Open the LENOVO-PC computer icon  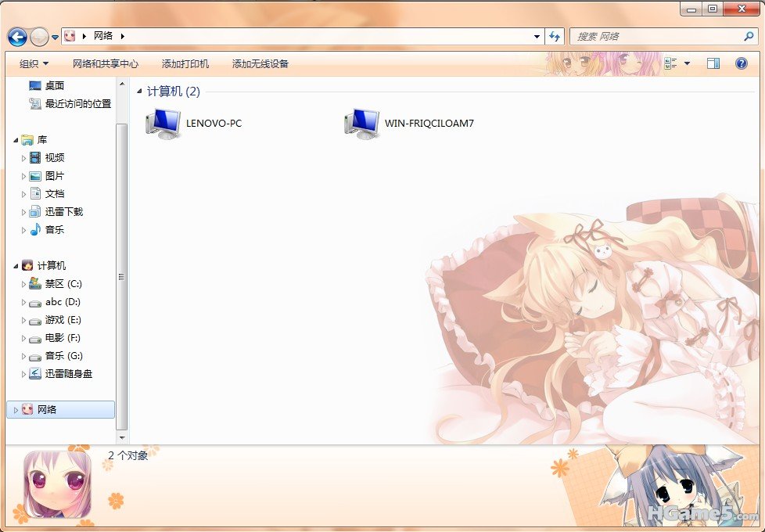pyautogui.click(x=163, y=124)
